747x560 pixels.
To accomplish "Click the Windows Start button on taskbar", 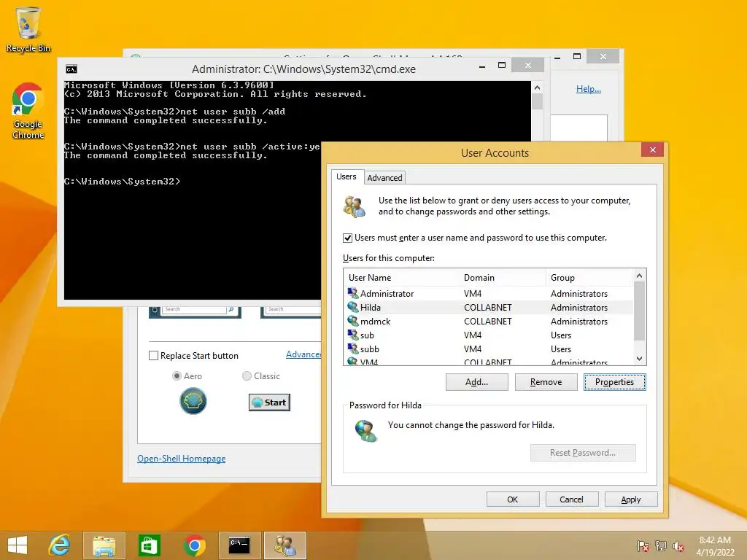I will click(x=18, y=545).
